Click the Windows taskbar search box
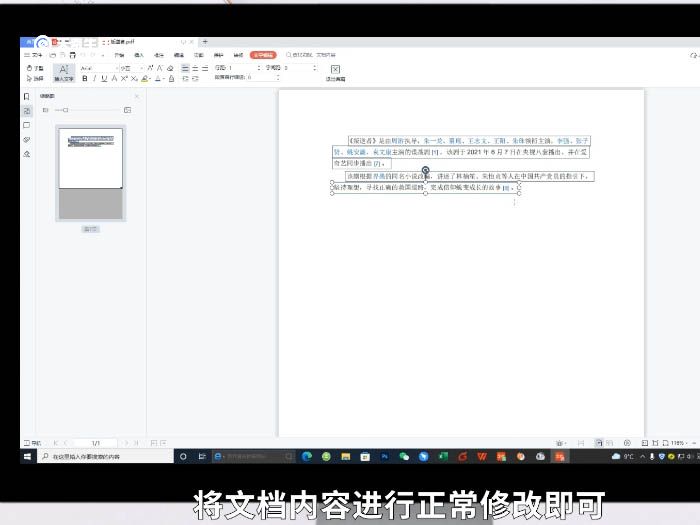This screenshot has width=700, height=525. point(105,456)
